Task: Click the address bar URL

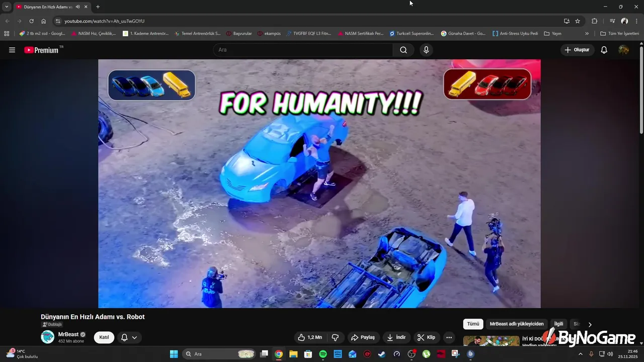Action: coord(105,21)
